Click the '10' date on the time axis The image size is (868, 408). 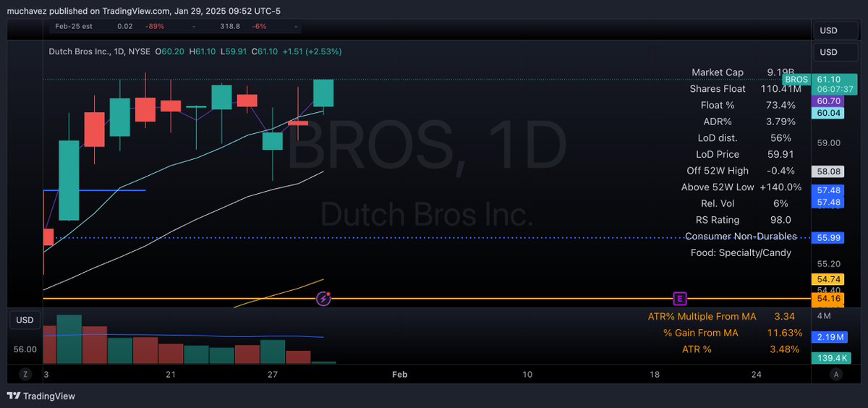click(x=527, y=374)
